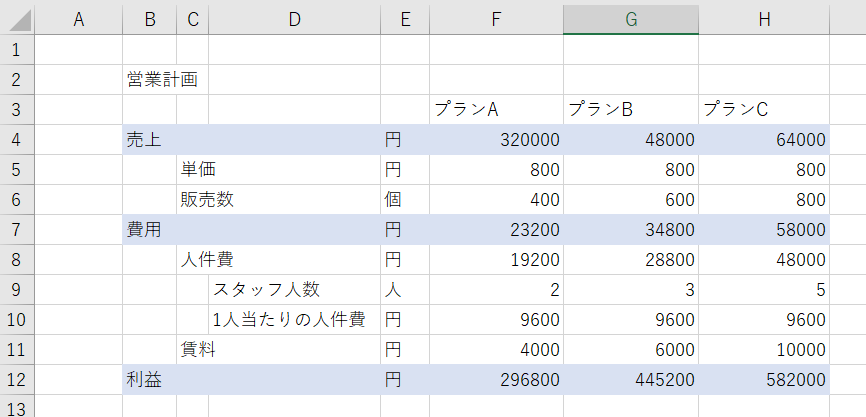Screen dimensions: 866x417
Task: Select column F header
Action: pyautogui.click(x=497, y=20)
